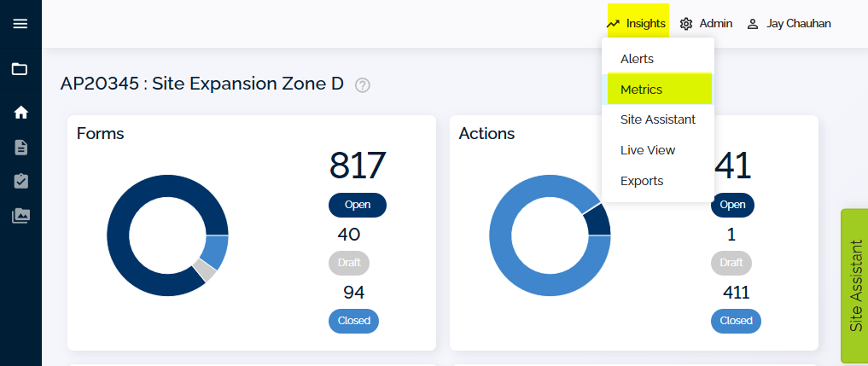This screenshot has width=868, height=366.
Task: Click the help question mark beside project title
Action: point(363,85)
